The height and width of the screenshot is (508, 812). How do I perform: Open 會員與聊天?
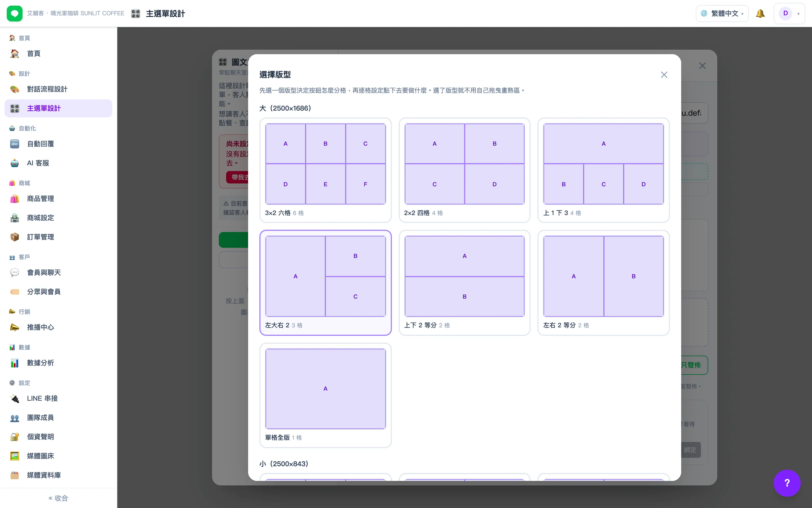[x=58, y=273]
